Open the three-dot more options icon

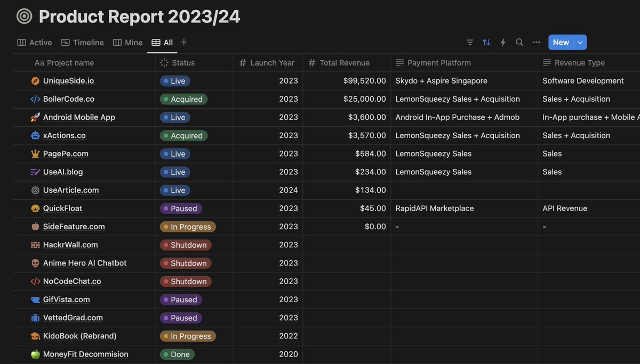click(536, 42)
